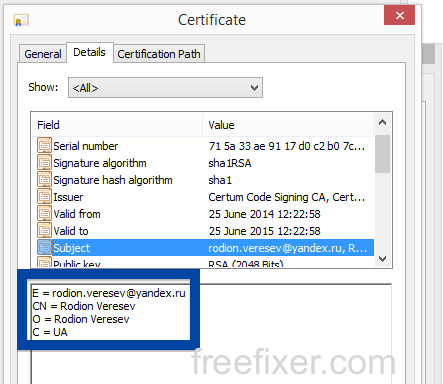Click the Signature hash algorithm field icon
Screen dimensions: 443x384
click(44, 180)
